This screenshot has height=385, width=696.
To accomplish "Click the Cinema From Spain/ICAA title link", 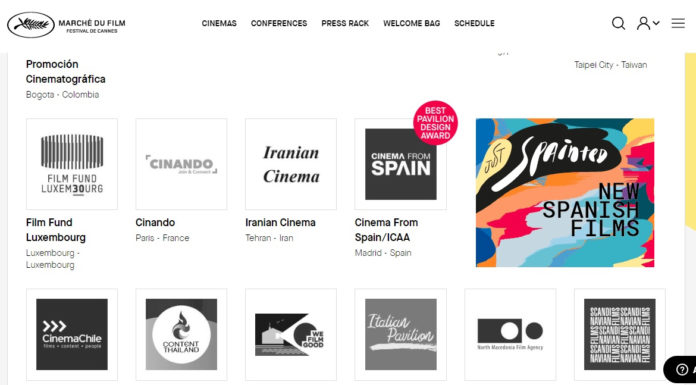I will 386,230.
